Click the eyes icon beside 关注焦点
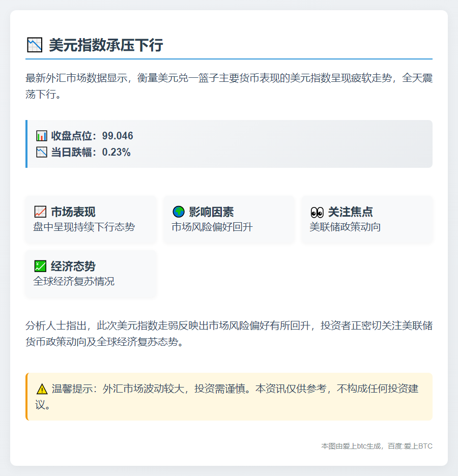This screenshot has width=458, height=476. click(317, 212)
